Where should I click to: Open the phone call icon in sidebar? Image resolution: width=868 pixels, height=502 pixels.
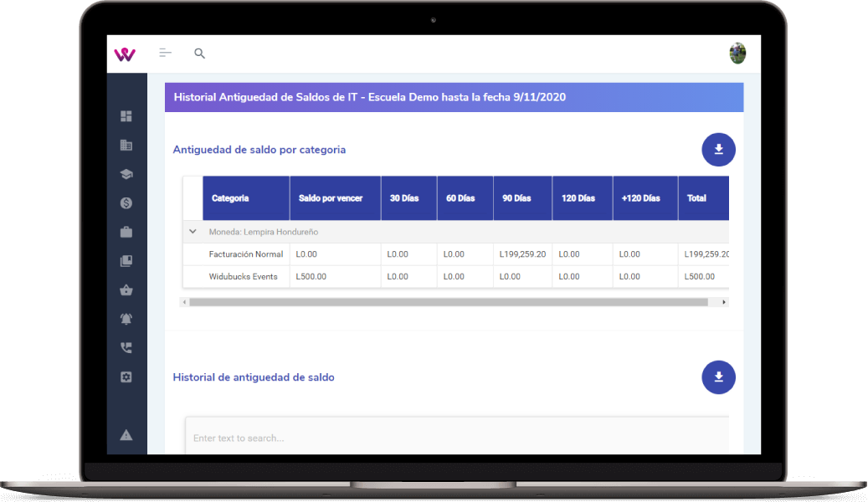pos(126,348)
